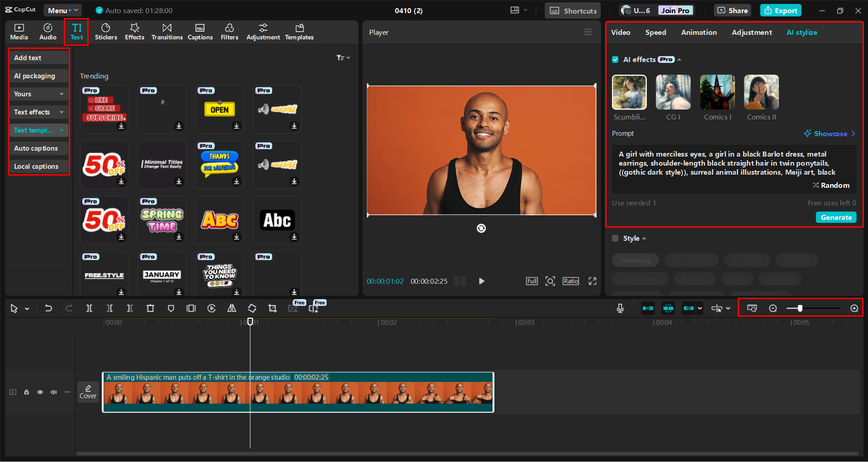Screen dimensions: 868x462
Task: Click the undo arrow in timeline toolbar
Action: [48, 308]
